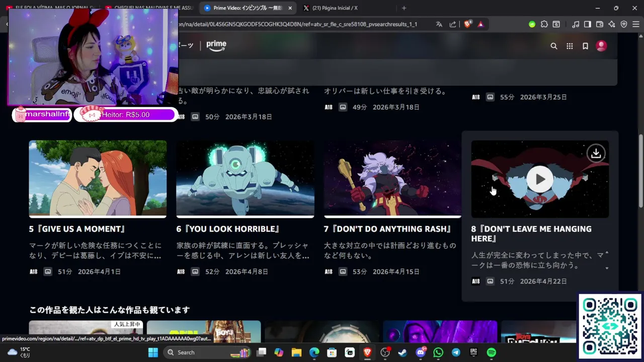
Task: Click the subtitles icon under episode 8
Action: [490, 281]
